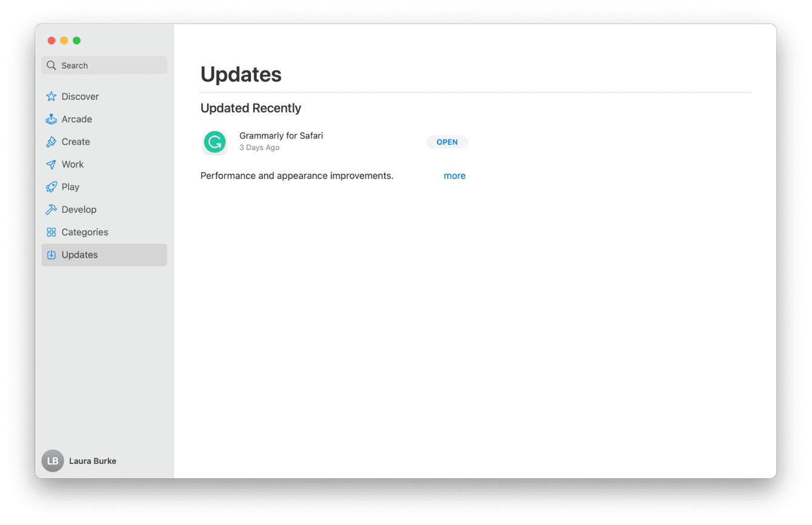Click the Grammarly for Safari app icon
The image size is (812, 525).
pyautogui.click(x=215, y=142)
